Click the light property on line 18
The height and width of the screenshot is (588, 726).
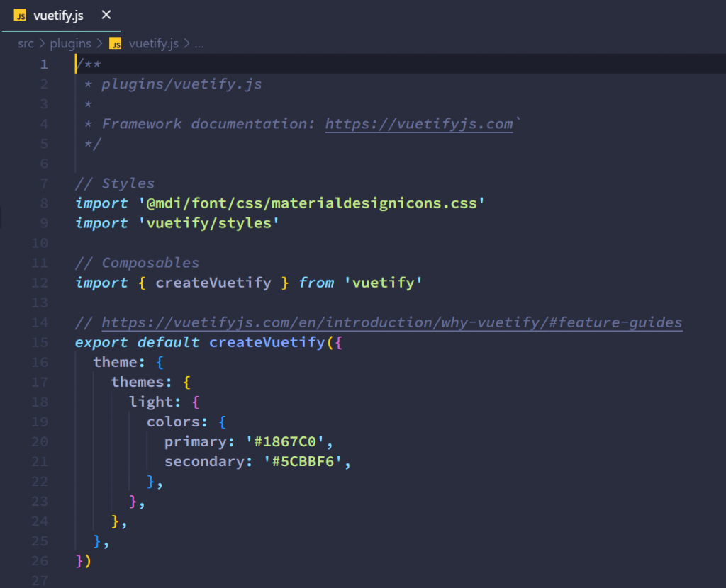pos(151,402)
